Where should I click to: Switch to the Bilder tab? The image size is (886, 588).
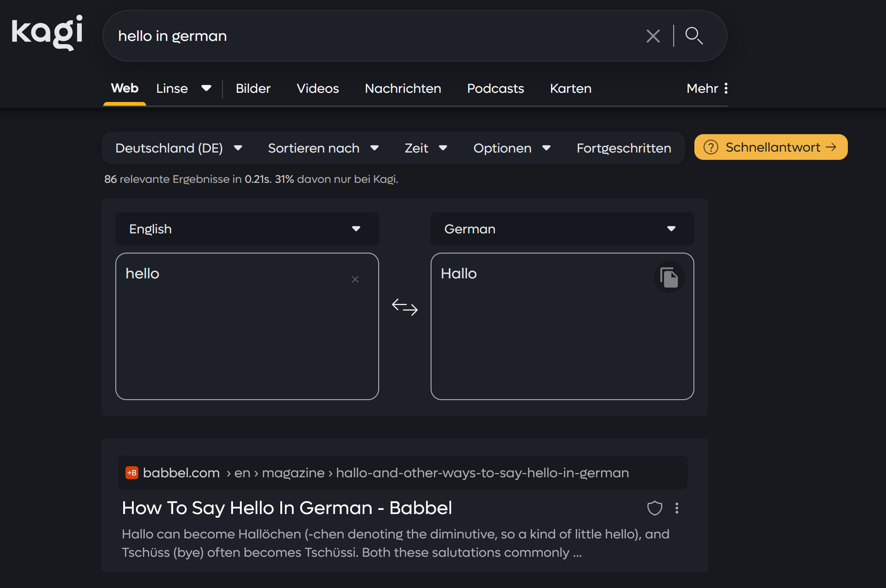coord(253,88)
